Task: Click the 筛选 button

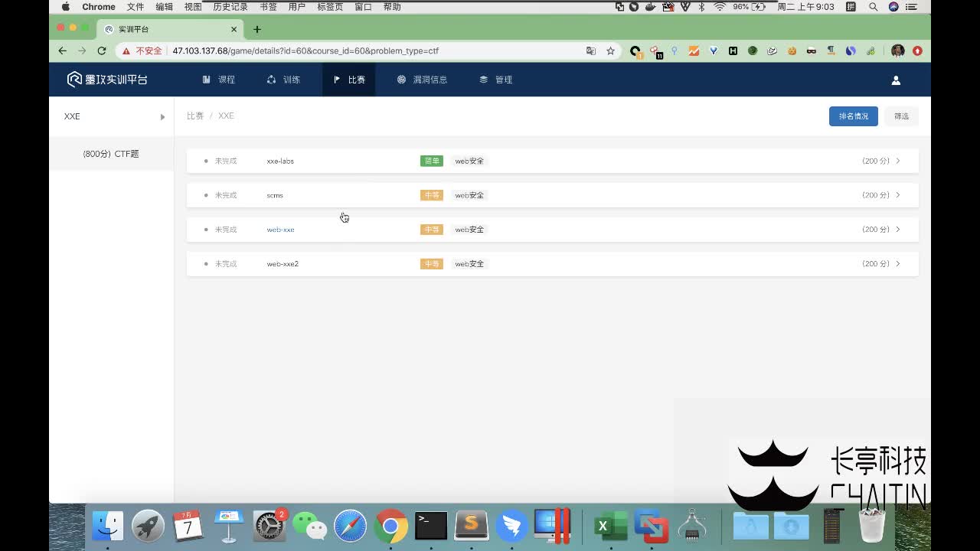Action: 901,116
